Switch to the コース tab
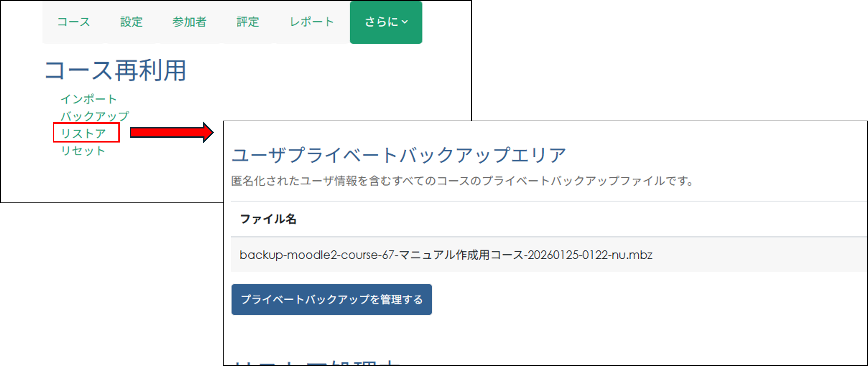 [74, 22]
